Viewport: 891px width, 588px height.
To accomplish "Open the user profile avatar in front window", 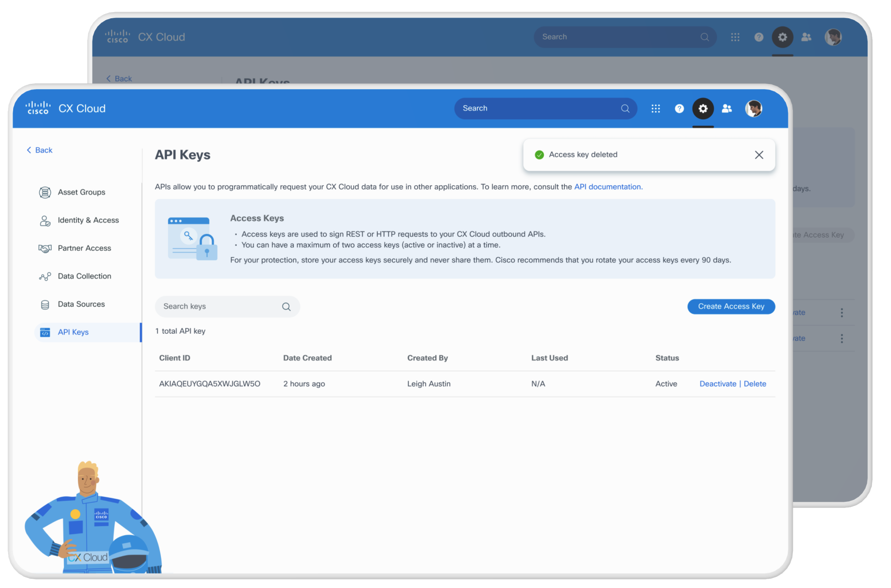I will click(x=754, y=109).
